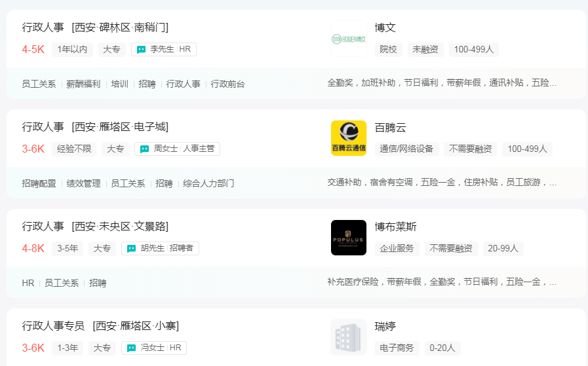Open the 博文 company name link
The height and width of the screenshot is (366, 588).
pyautogui.click(x=385, y=27)
